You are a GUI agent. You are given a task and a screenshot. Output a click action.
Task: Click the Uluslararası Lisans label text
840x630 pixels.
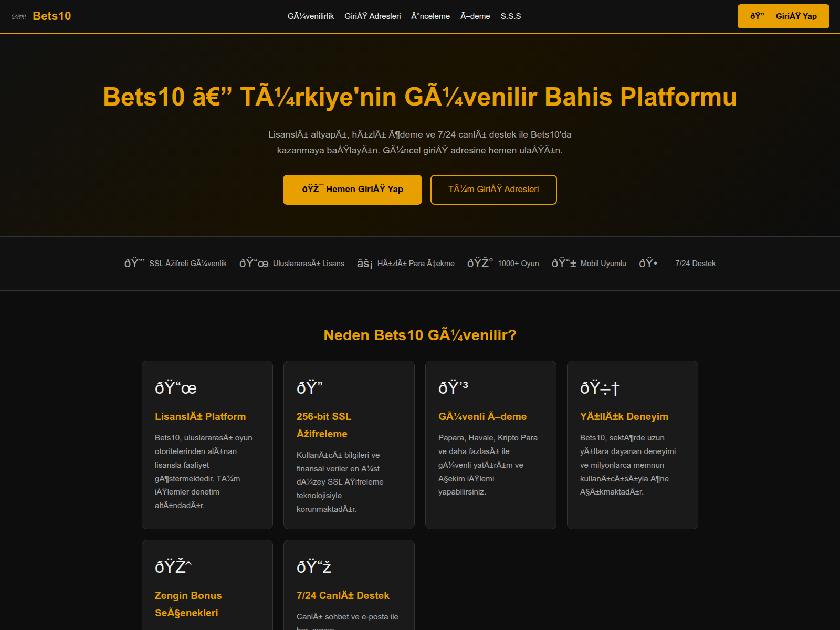coord(309,264)
